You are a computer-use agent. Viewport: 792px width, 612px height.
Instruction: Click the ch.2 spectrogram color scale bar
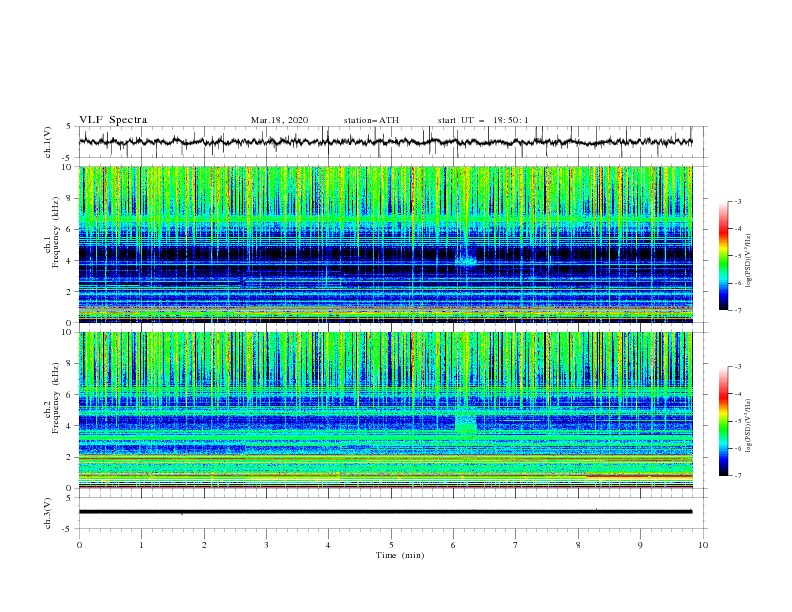[723, 421]
